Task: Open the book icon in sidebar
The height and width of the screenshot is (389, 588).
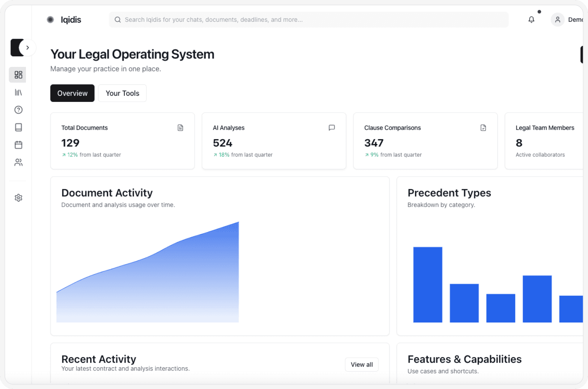Action: click(x=18, y=127)
